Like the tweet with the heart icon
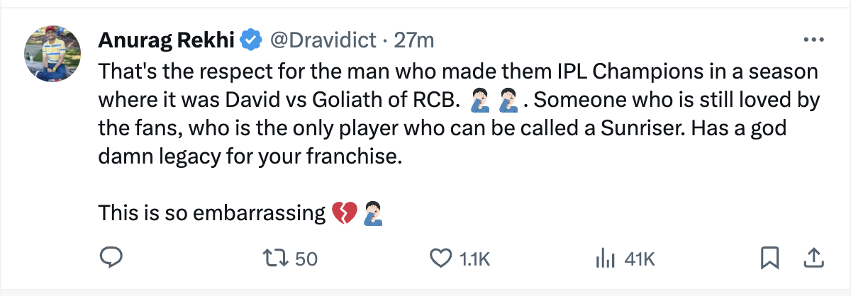Viewport: 868px width, 296px height. (441, 258)
